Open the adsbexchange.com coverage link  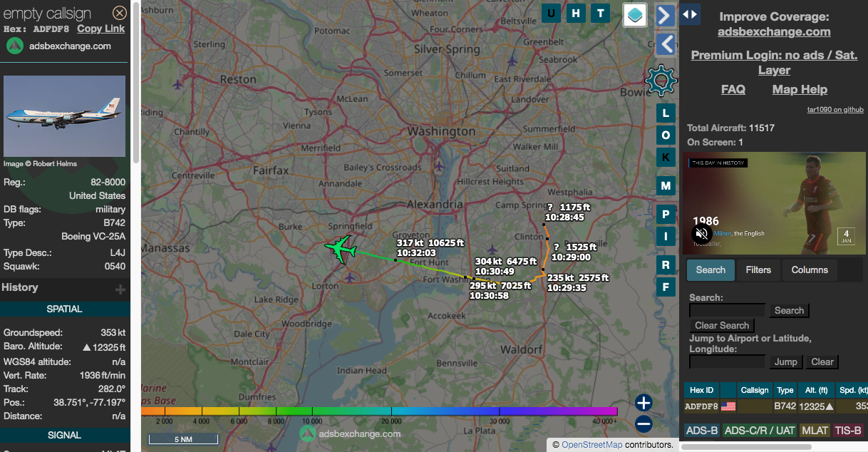[774, 31]
